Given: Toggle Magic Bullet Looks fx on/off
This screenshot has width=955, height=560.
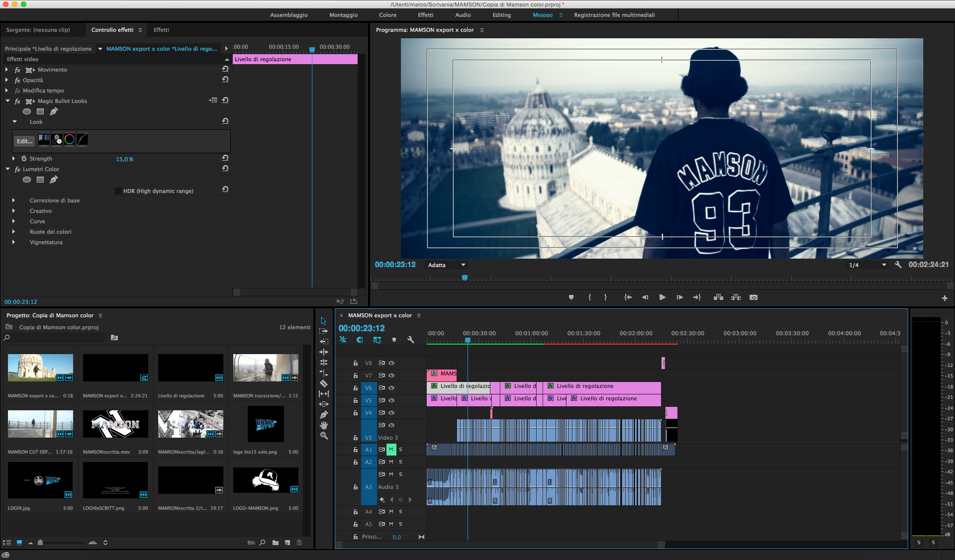Looking at the screenshot, I should (x=17, y=101).
